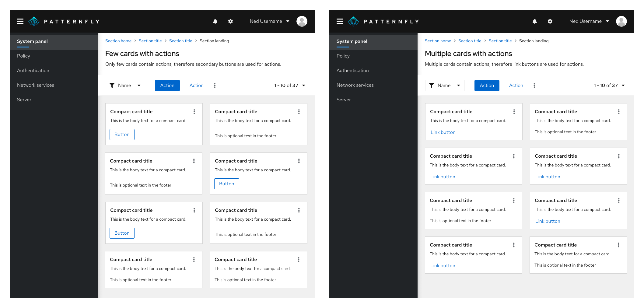Open second Section title breadcrumb, Multiple cards window
This screenshot has height=308, width=644.
pos(500,41)
